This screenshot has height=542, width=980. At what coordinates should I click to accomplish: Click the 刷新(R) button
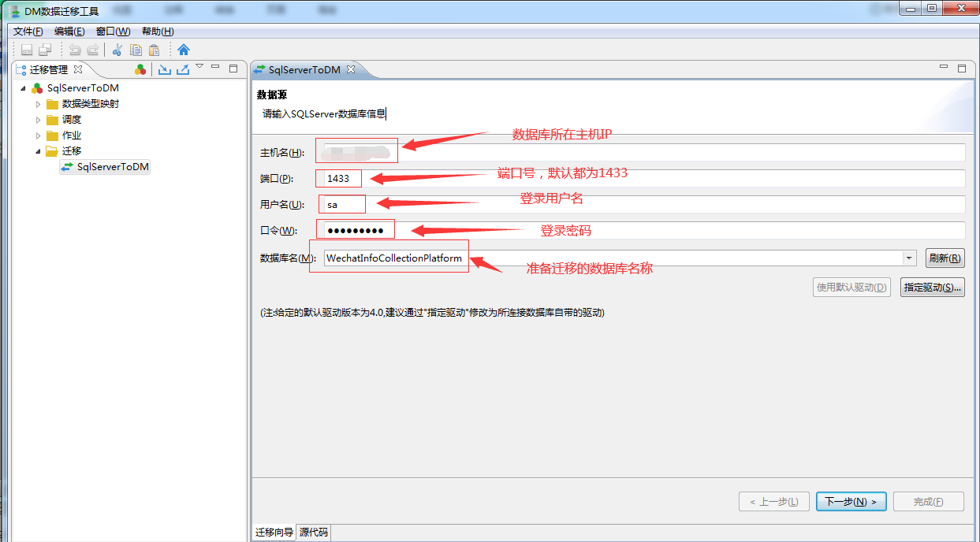[945, 258]
